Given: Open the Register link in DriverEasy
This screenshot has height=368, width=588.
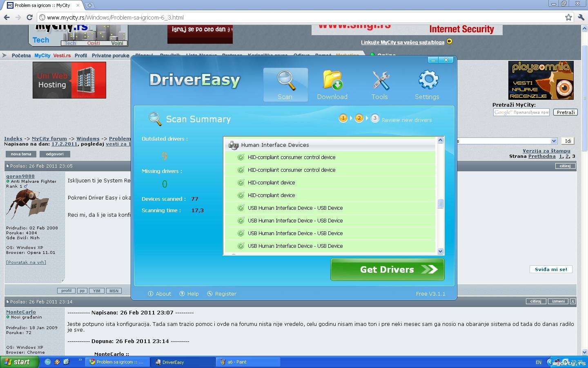Looking at the screenshot, I should point(222,294).
